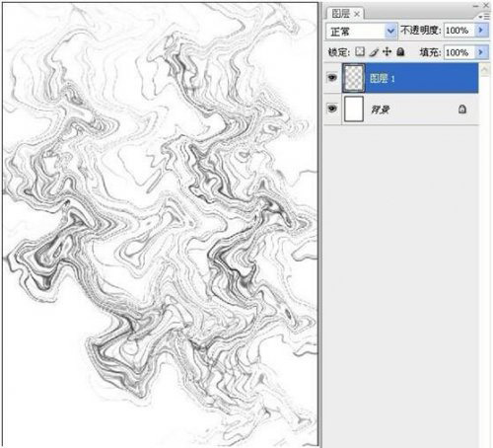Click the 填充 100% input field
The image size is (493, 448).
[459, 52]
